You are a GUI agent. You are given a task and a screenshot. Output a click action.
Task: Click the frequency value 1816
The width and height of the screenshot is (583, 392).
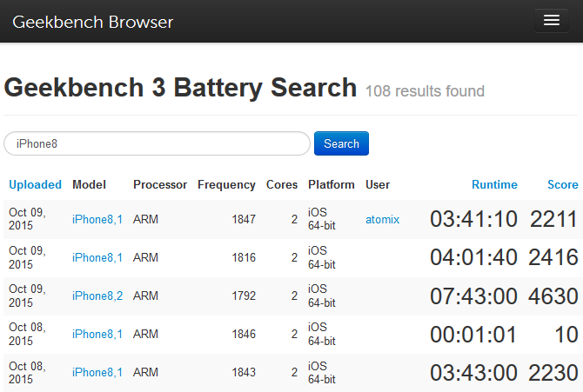click(244, 257)
